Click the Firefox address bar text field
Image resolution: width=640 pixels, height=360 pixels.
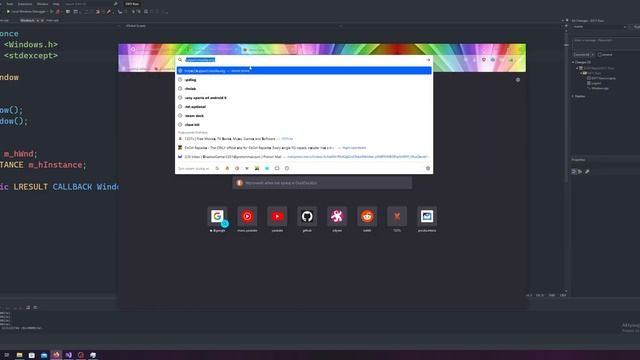pos(304,60)
